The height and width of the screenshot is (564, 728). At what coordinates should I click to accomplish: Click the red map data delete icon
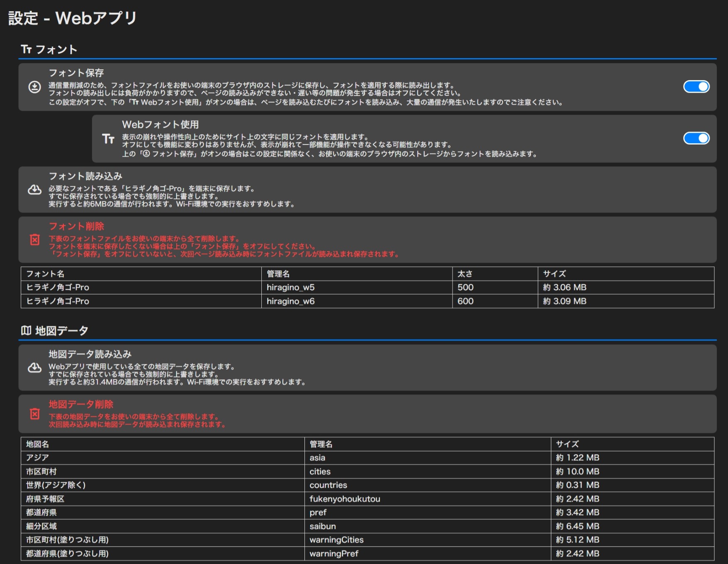click(35, 414)
